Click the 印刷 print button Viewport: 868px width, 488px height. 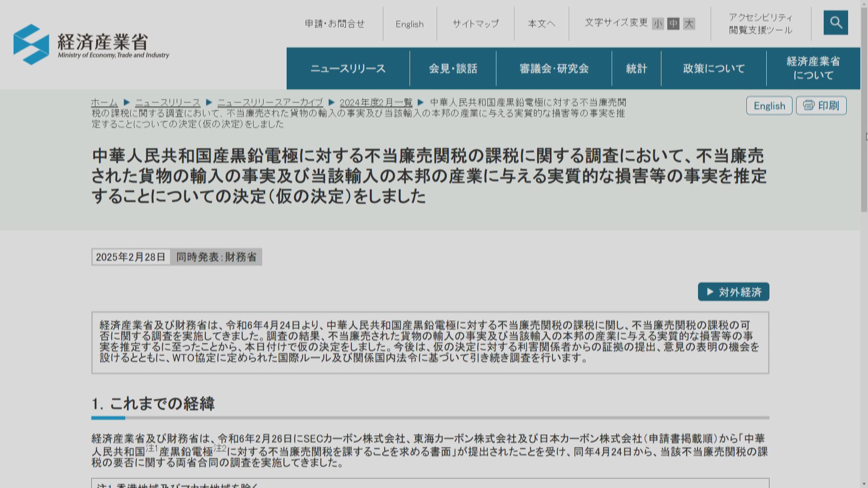coord(821,106)
